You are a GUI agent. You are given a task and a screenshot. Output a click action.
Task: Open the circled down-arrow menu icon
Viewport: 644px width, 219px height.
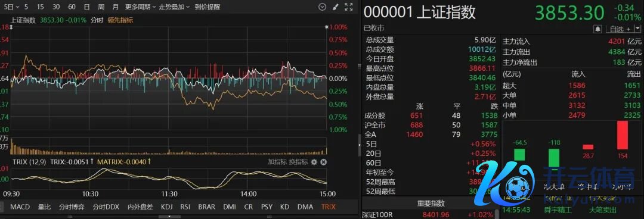[x=323, y=7]
